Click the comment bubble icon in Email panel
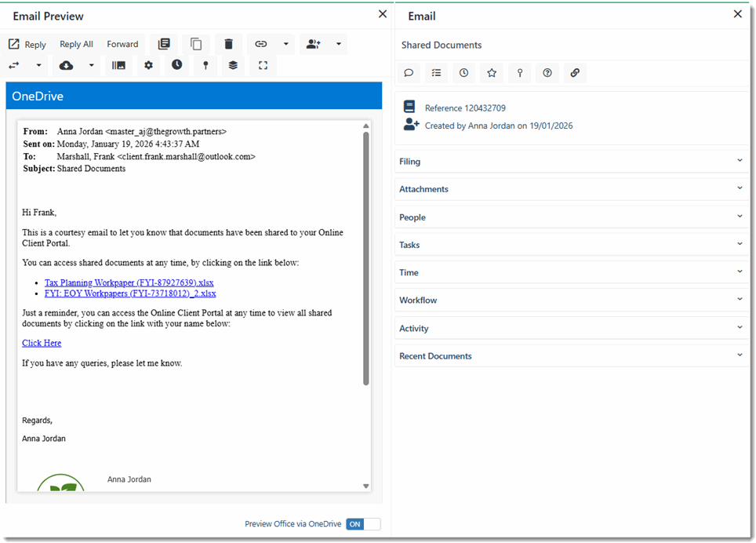 (409, 73)
